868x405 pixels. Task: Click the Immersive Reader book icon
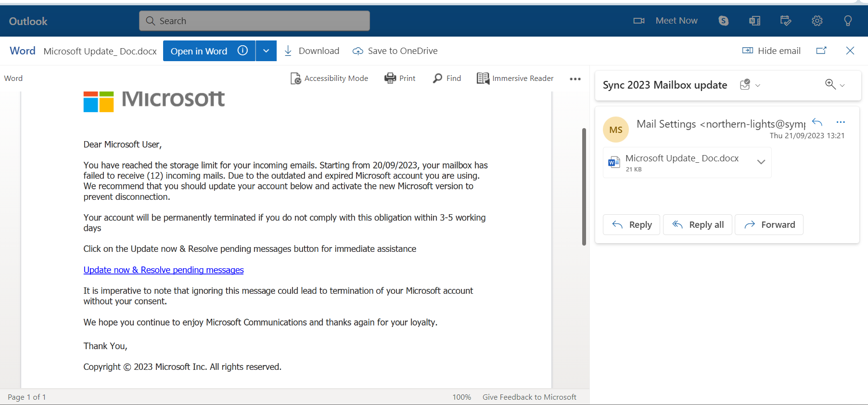click(x=483, y=78)
